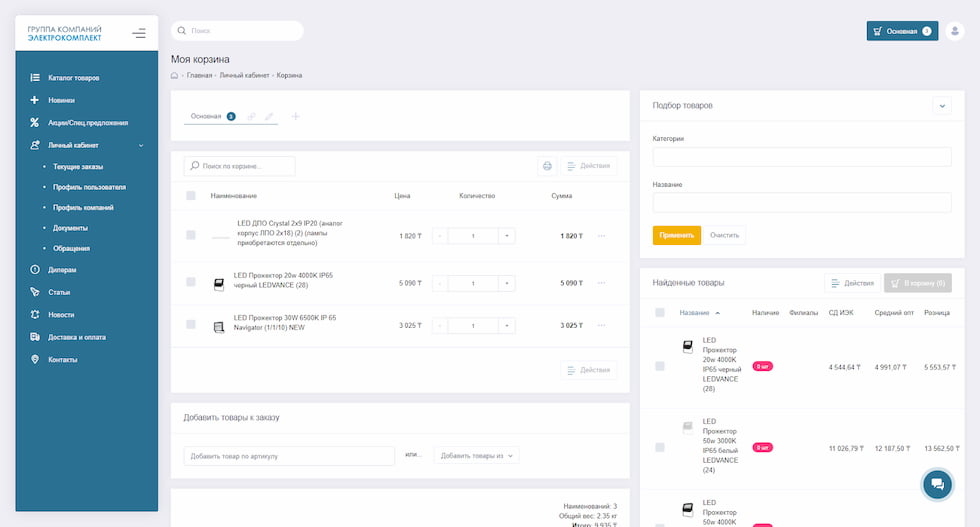
Task: Go to Главная breadcrumb link
Action: click(x=199, y=75)
